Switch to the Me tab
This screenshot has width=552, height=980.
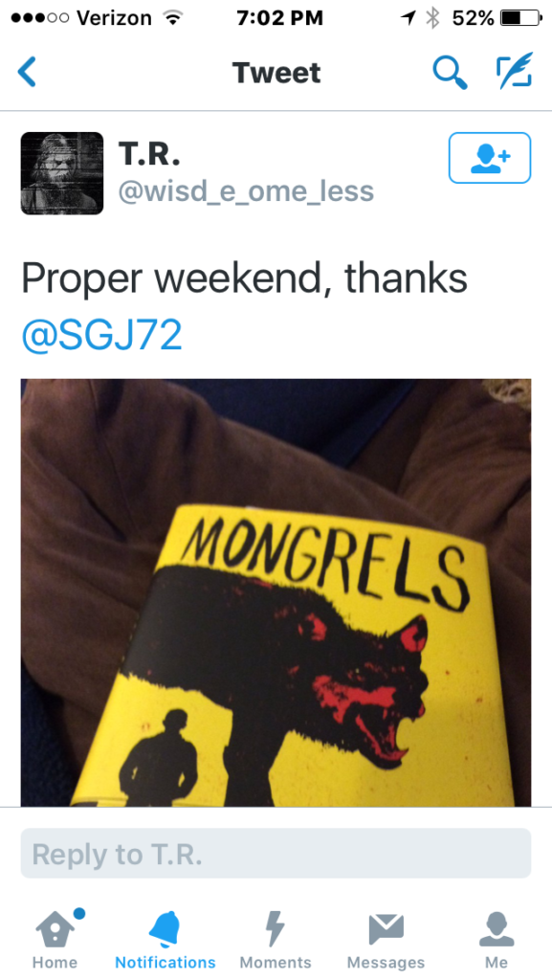(x=497, y=939)
